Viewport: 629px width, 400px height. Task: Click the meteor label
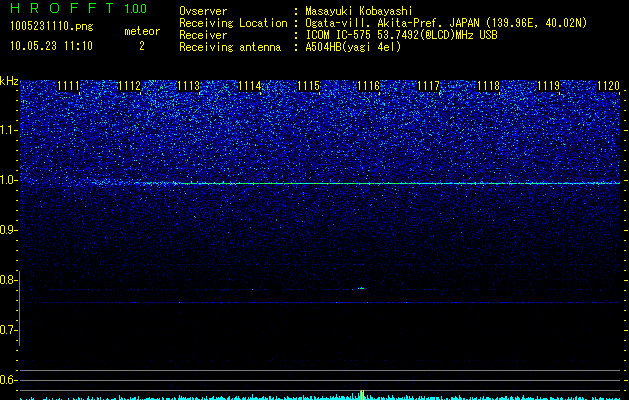(x=142, y=31)
